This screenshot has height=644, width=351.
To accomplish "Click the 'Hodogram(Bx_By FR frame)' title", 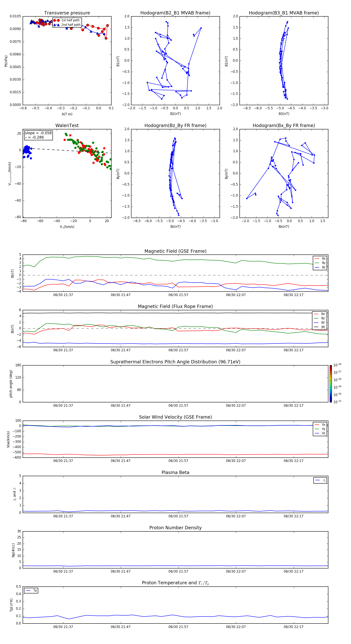I will pyautogui.click(x=284, y=125).
